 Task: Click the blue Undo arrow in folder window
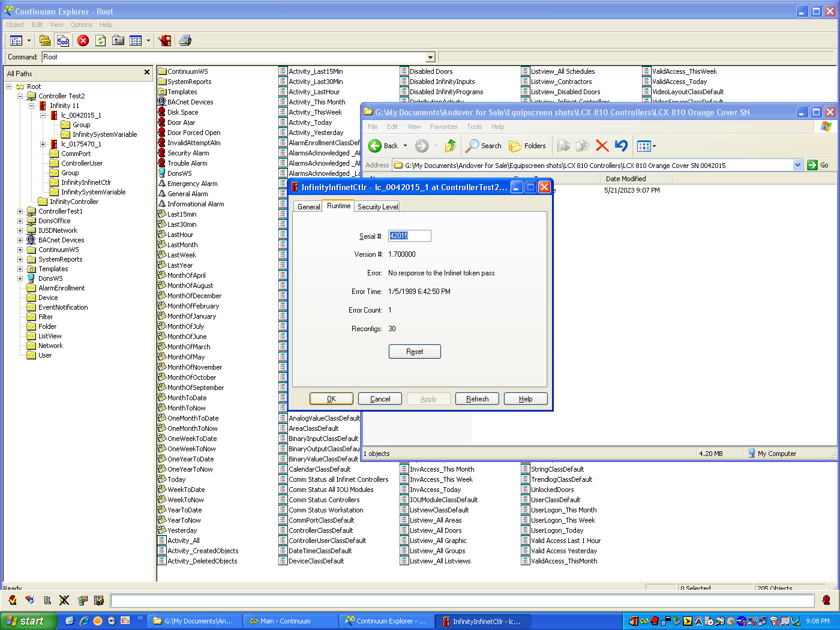[x=621, y=146]
